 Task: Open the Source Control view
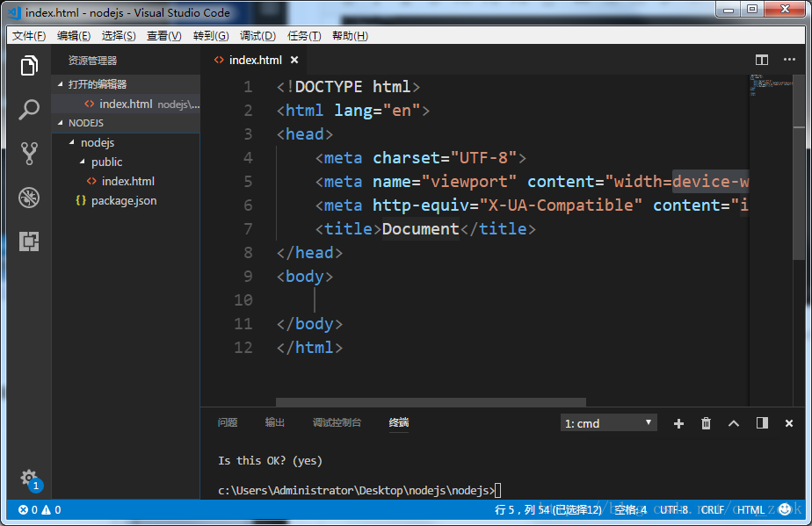click(x=29, y=154)
